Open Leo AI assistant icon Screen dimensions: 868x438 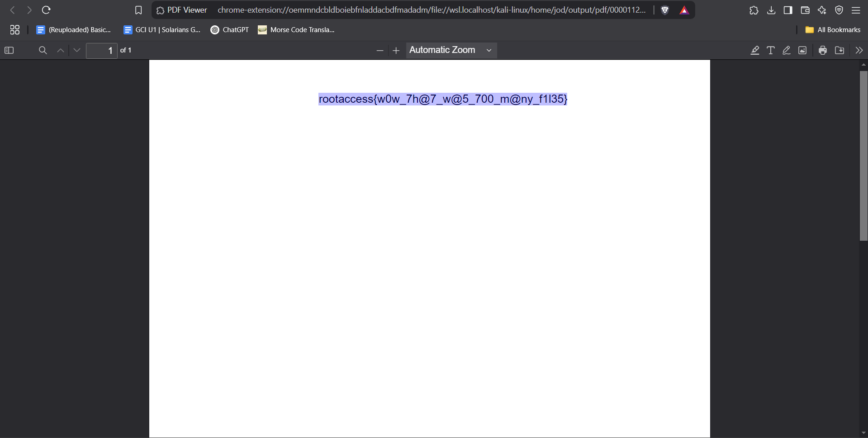822,10
